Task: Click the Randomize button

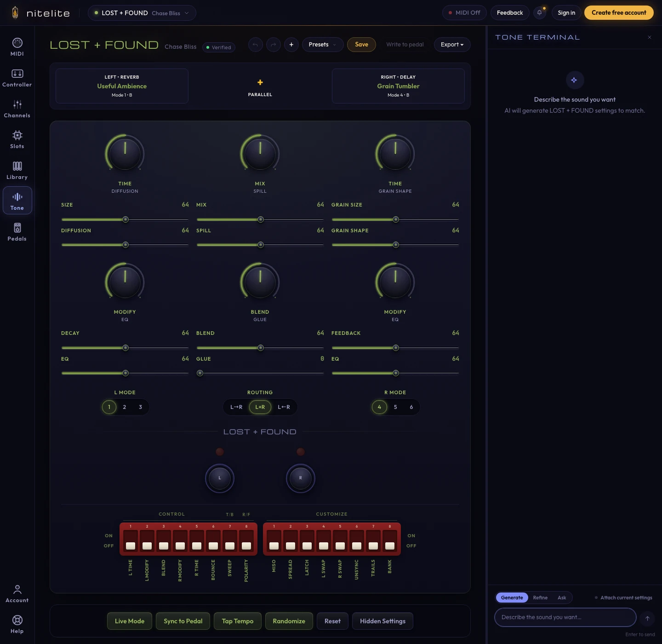Action: click(289, 621)
